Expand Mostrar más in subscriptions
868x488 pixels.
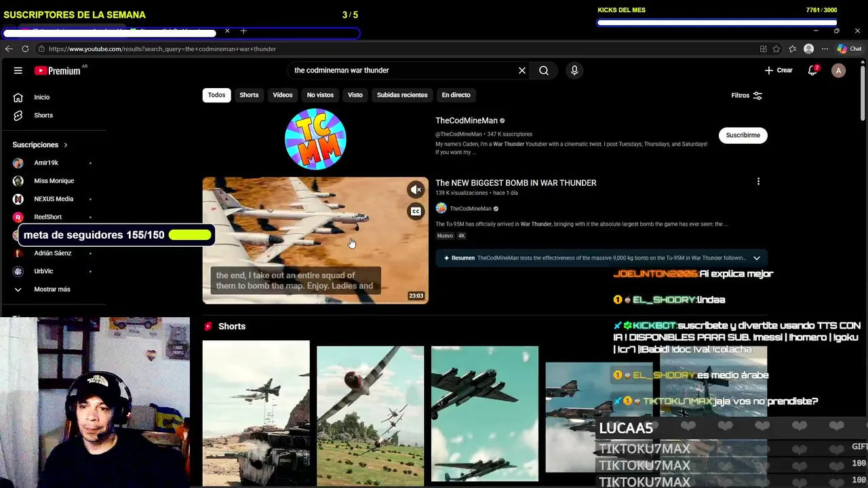coord(53,289)
